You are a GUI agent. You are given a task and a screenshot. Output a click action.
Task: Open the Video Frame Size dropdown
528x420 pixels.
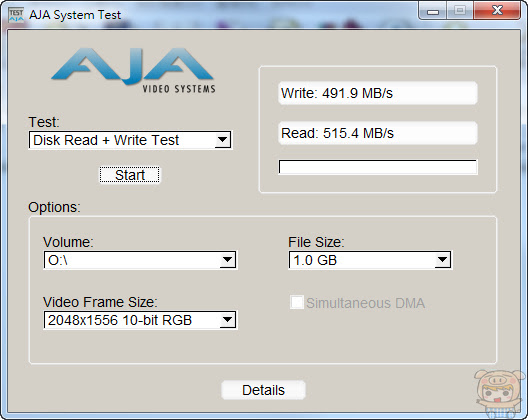140,320
